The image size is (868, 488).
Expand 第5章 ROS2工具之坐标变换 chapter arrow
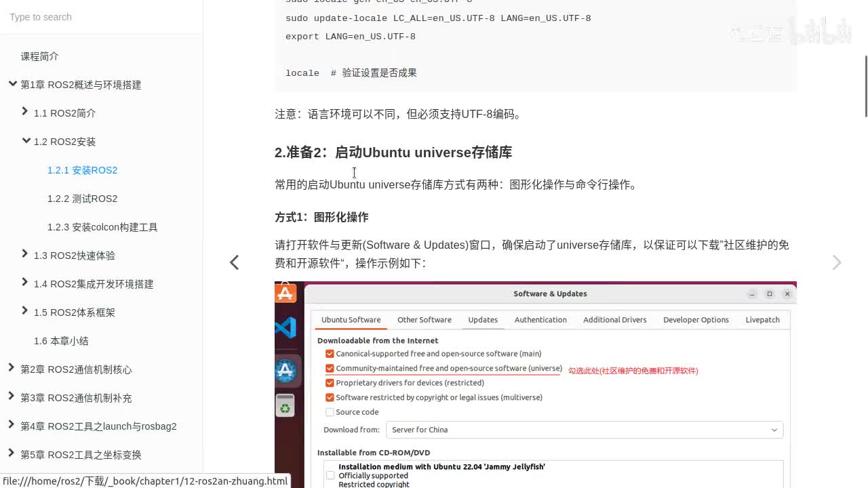click(12, 453)
